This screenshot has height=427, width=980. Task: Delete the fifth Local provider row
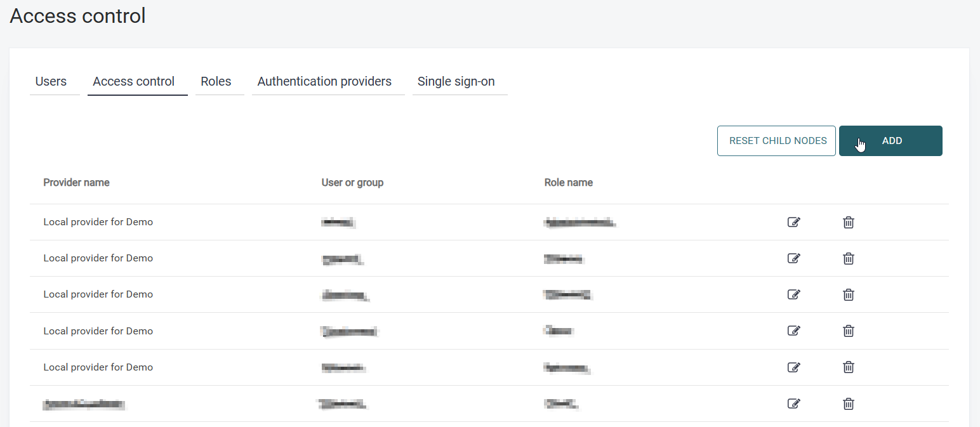click(848, 367)
